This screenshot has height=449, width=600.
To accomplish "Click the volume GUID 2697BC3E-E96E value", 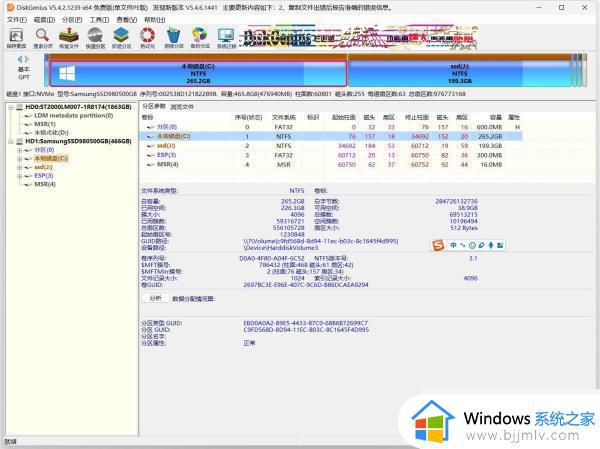I will pyautogui.click(x=306, y=285).
